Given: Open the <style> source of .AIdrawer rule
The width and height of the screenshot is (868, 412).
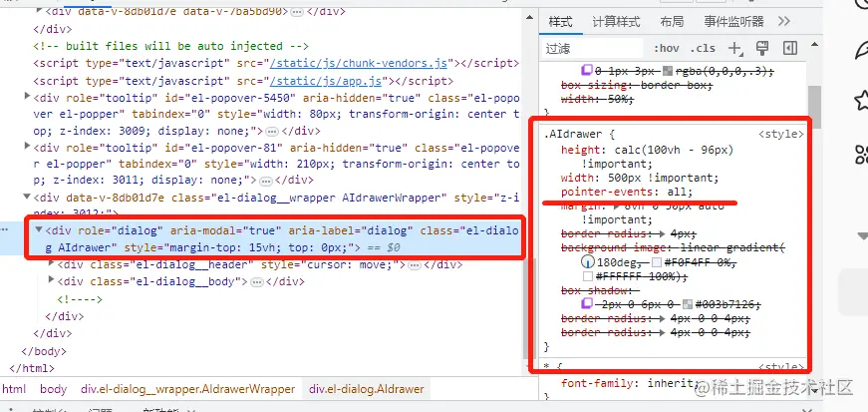Looking at the screenshot, I should point(780,135).
